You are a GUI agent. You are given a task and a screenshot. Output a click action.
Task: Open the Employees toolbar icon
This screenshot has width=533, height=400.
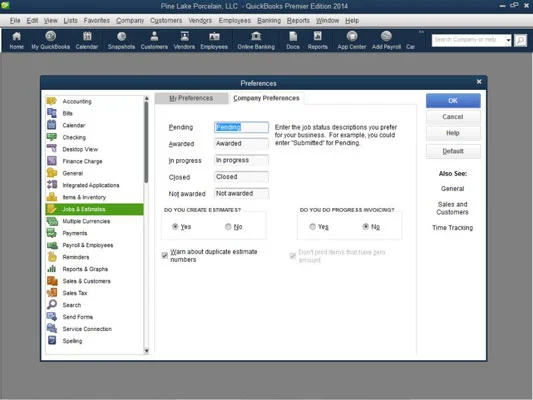[x=214, y=40]
